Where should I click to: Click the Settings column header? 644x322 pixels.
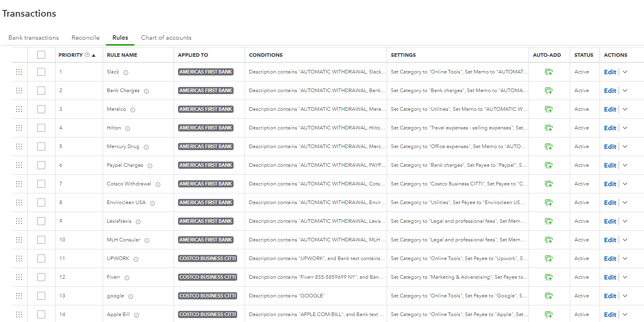[x=403, y=55]
